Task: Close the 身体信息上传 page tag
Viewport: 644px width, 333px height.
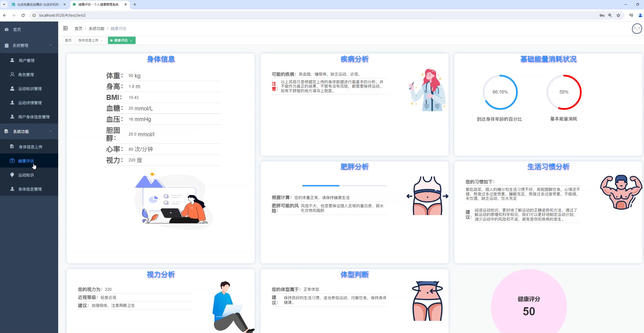Action: [x=102, y=40]
